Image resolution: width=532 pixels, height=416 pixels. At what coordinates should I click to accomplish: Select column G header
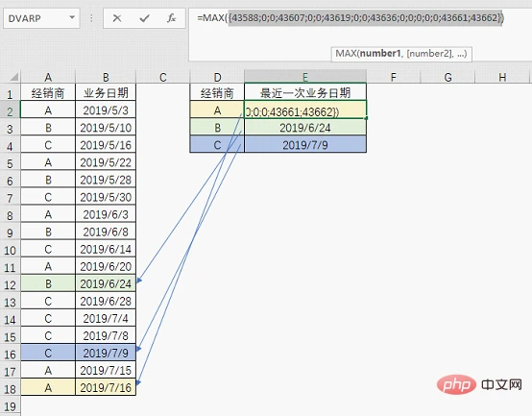(447, 77)
